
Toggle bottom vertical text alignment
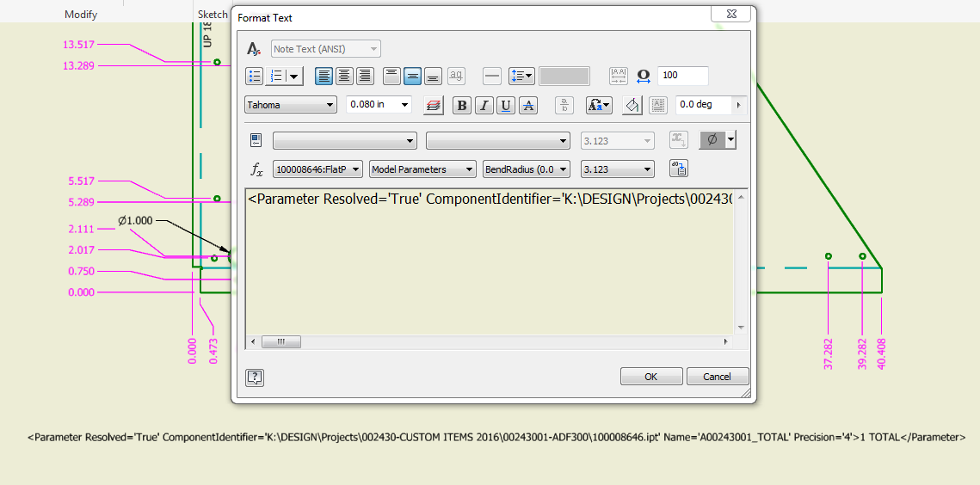pos(433,77)
